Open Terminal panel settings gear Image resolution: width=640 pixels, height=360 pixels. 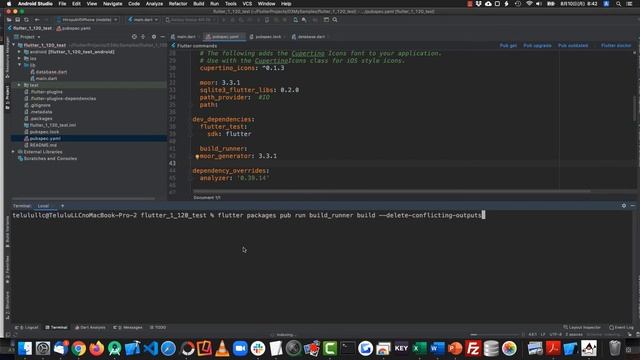click(624, 206)
